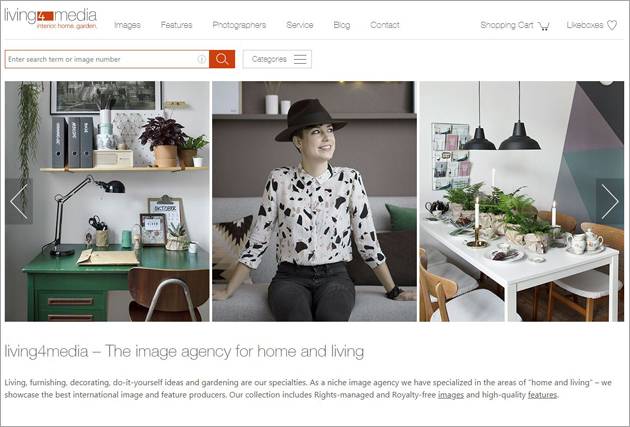The height and width of the screenshot is (427, 630).
Task: Show previous slide with left arrow
Action: 19,201
